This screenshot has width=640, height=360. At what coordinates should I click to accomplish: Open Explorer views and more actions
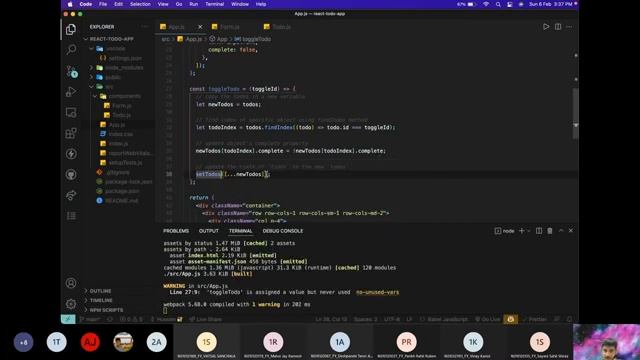point(144,27)
